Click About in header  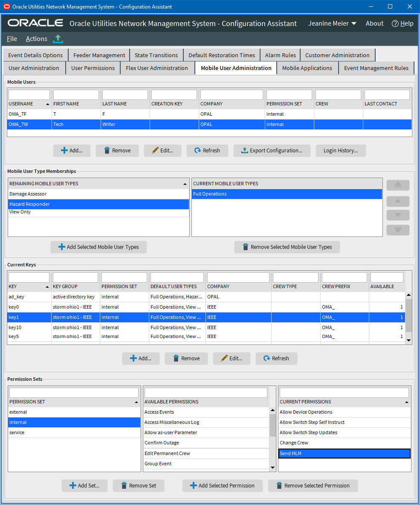pyautogui.click(x=374, y=23)
